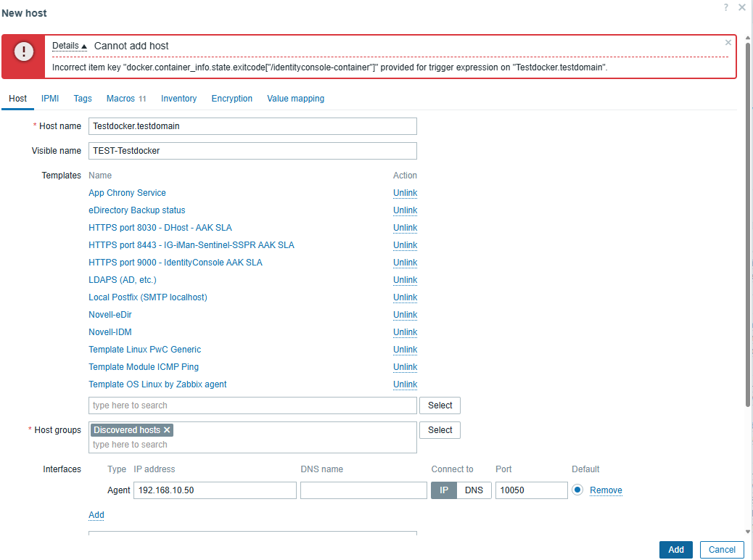753x560 pixels.
Task: Go to the Value mapping tab
Action: pos(295,99)
